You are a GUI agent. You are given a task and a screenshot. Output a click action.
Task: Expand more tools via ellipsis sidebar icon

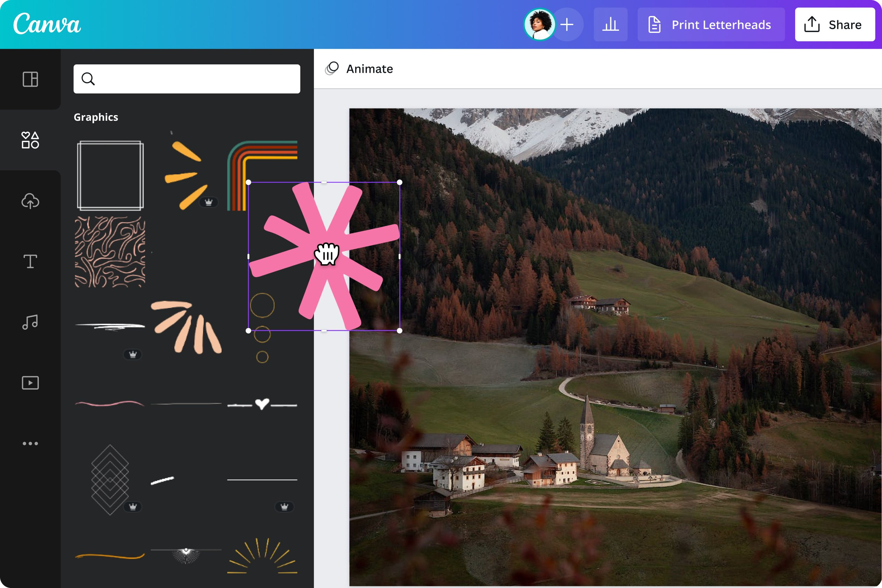tap(30, 443)
